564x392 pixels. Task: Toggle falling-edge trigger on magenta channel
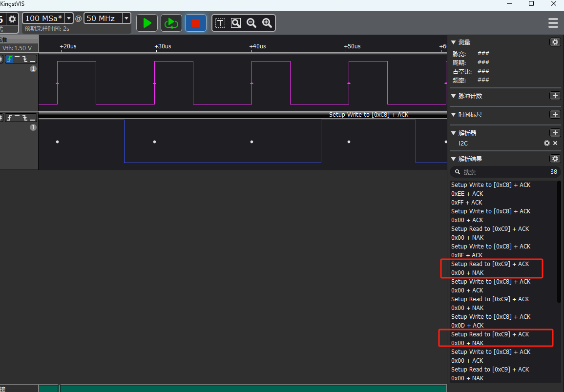pyautogui.click(x=25, y=59)
